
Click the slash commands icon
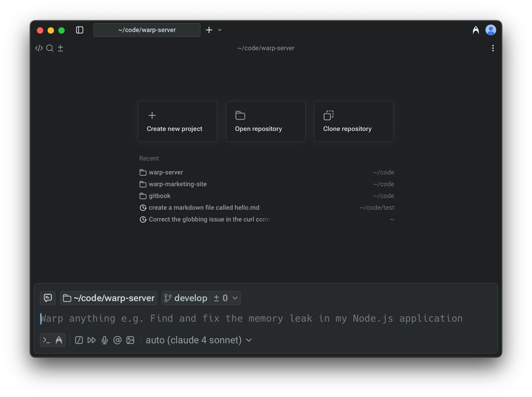(79, 340)
